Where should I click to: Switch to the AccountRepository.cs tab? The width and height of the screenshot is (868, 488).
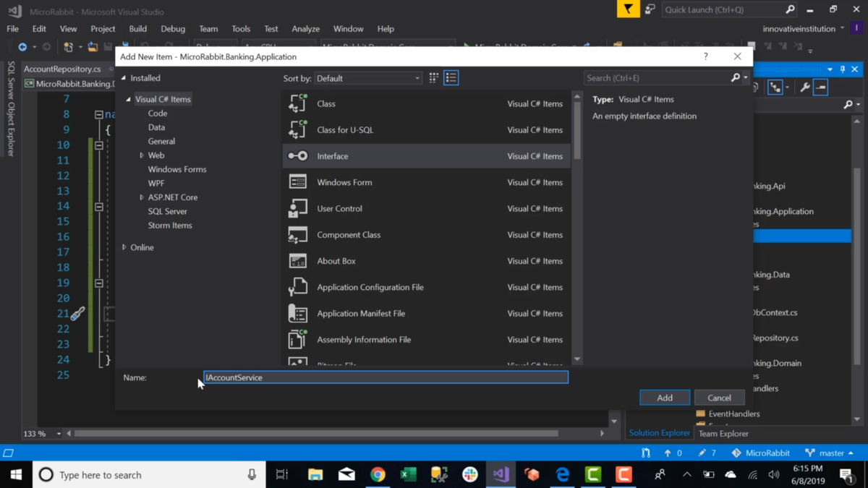[x=62, y=69]
